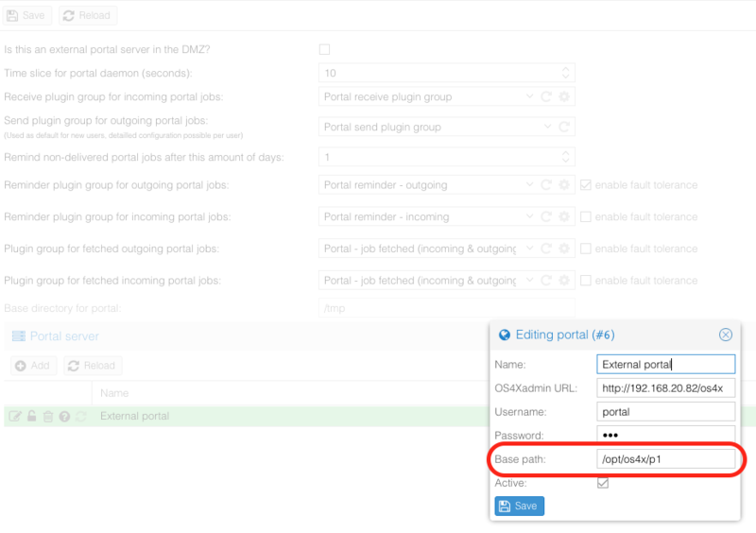The height and width of the screenshot is (533, 756).
Task: Click the time slice seconds spinner arrows
Action: coord(565,73)
